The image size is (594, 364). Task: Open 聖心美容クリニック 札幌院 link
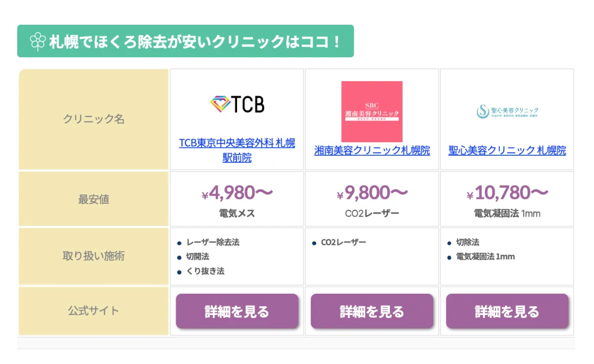tap(507, 150)
